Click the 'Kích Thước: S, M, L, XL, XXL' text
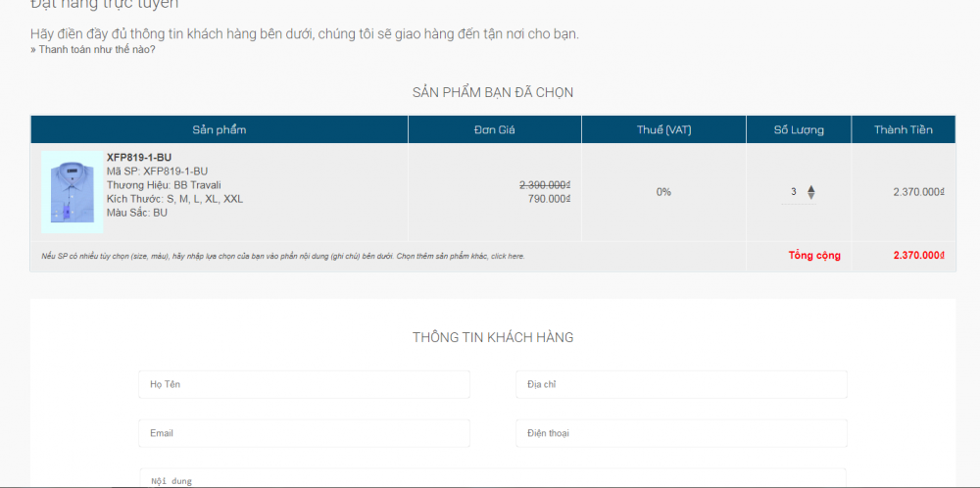Screen dimensions: 980x488 175,199
